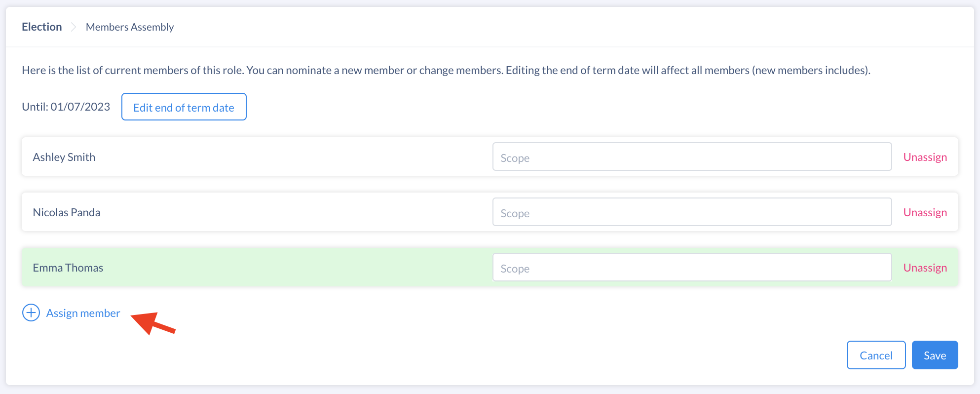Click the plus circle icon beside Assign member
Image resolution: width=980 pixels, height=394 pixels.
(31, 313)
